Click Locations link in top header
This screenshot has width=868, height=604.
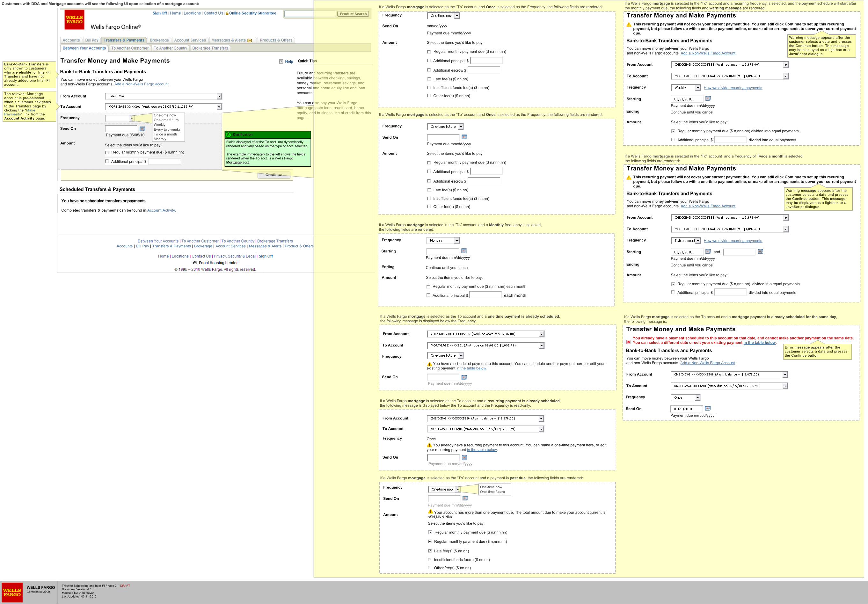(192, 13)
